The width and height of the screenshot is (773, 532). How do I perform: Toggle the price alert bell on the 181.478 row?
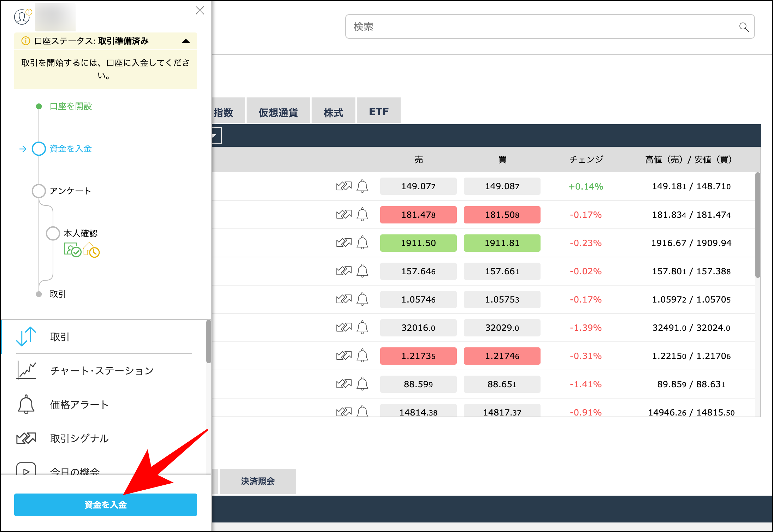[x=362, y=214]
